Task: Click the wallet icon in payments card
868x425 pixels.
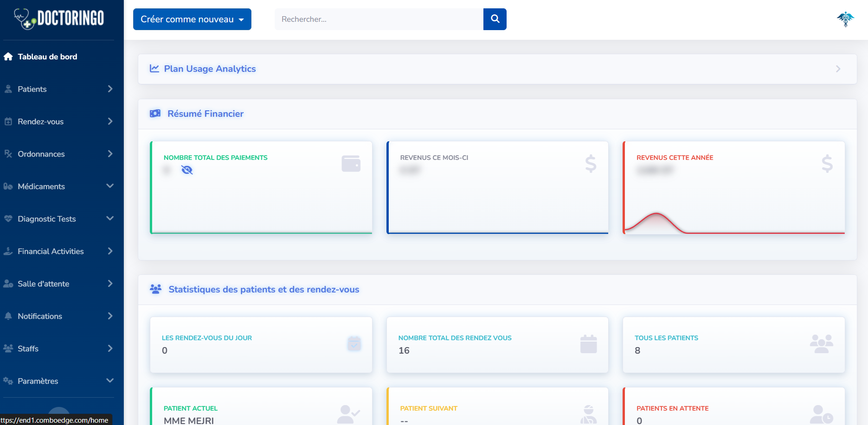Action: (351, 164)
